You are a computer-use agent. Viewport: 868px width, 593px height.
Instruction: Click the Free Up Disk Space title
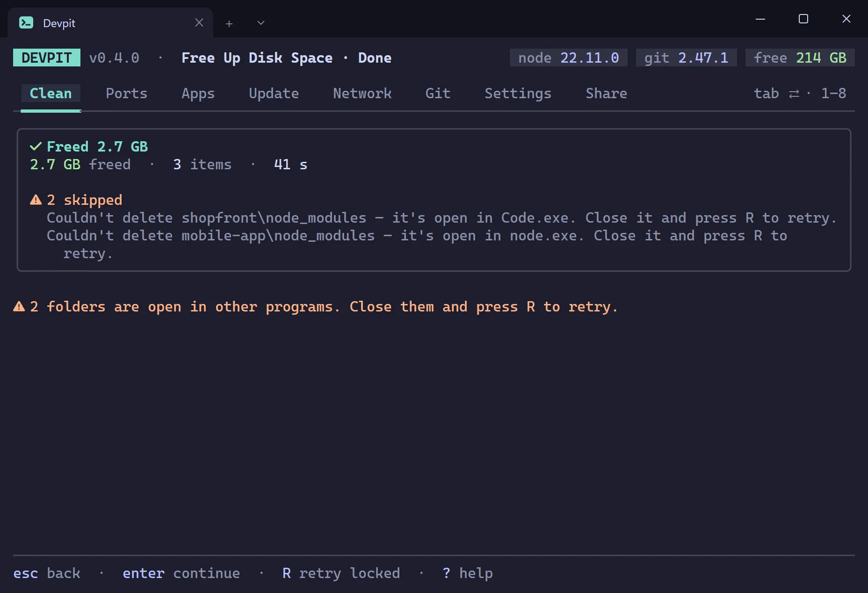pos(257,58)
